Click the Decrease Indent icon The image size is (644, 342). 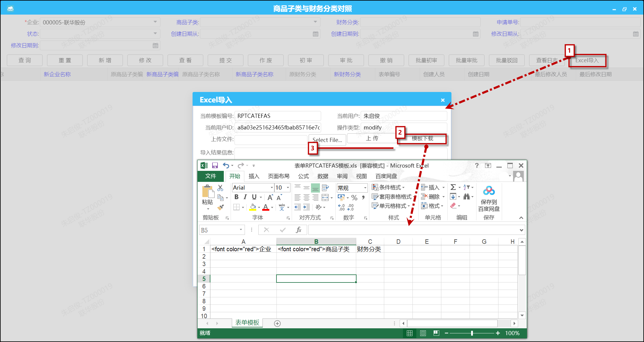(x=298, y=207)
